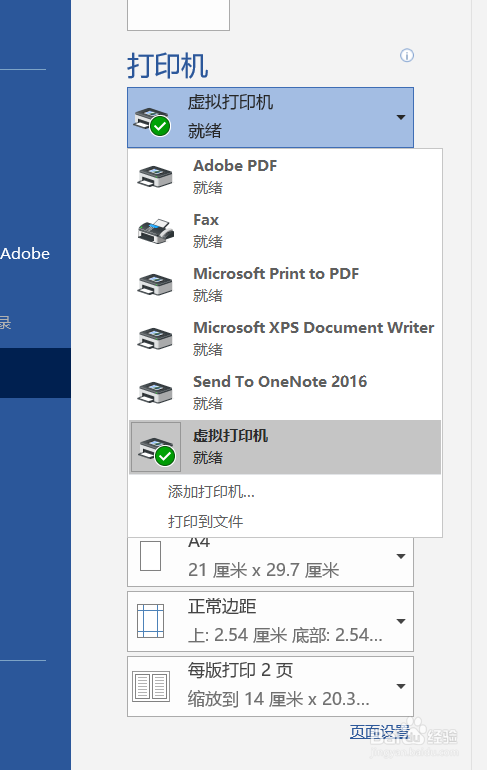Expand the 正常边距 margins dropdown
This screenshot has height=770, width=487.
coord(401,621)
